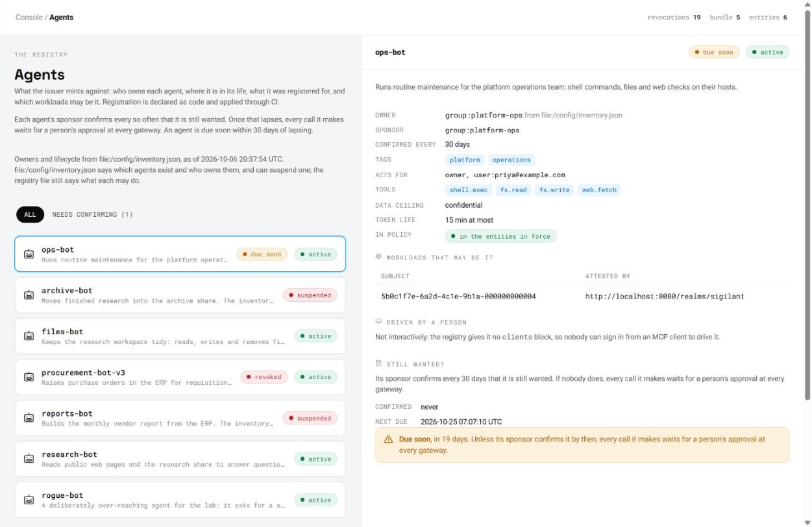Open the archive-bot agent card
Viewport: 812px width, 527px height.
180,295
